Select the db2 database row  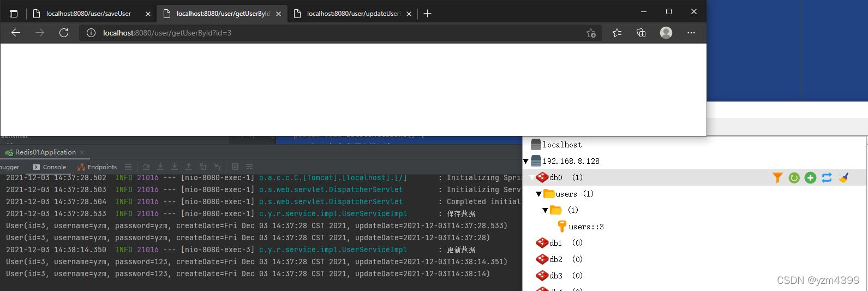(559, 259)
